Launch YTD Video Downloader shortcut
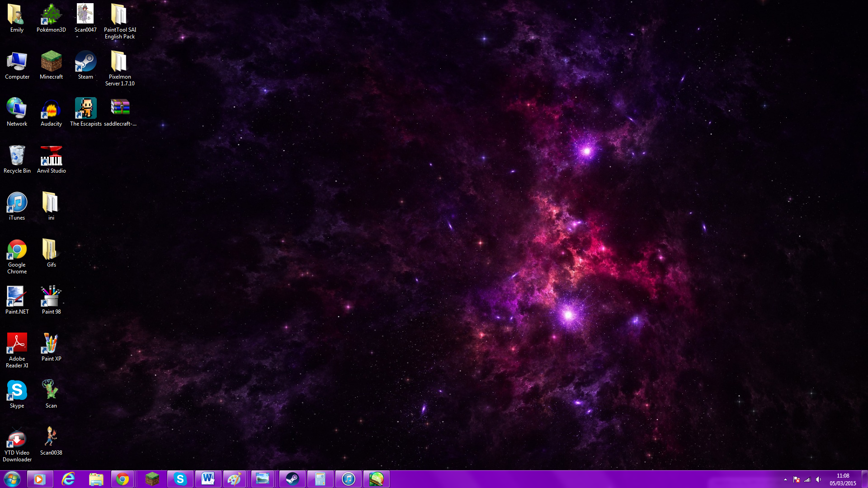Screen dimensions: 868x488 (x=17, y=444)
